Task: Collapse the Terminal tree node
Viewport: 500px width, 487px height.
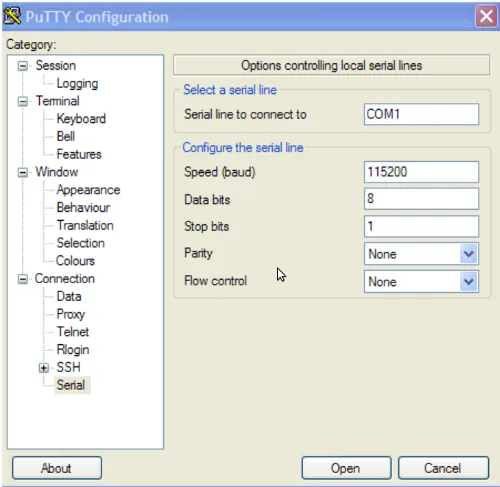Action: click(x=22, y=101)
